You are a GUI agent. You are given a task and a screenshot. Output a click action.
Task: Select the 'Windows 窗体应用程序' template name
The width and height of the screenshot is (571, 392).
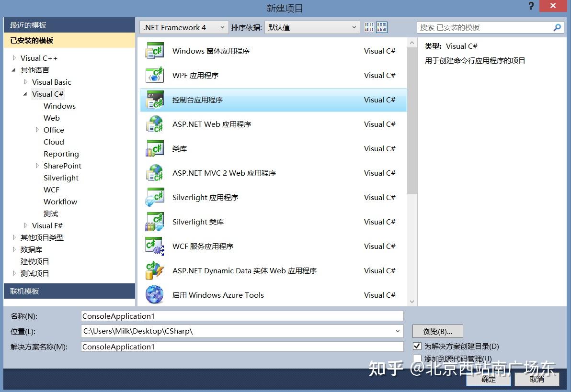coord(211,51)
